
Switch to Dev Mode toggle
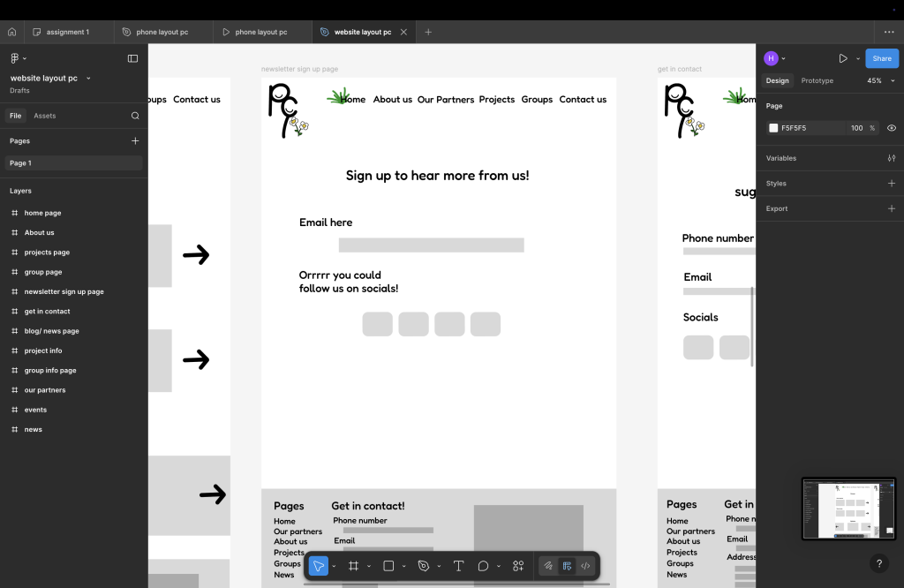click(x=585, y=566)
